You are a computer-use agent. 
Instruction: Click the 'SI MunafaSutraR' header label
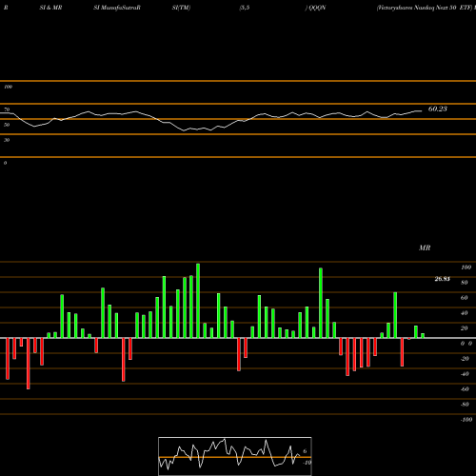[117, 8]
